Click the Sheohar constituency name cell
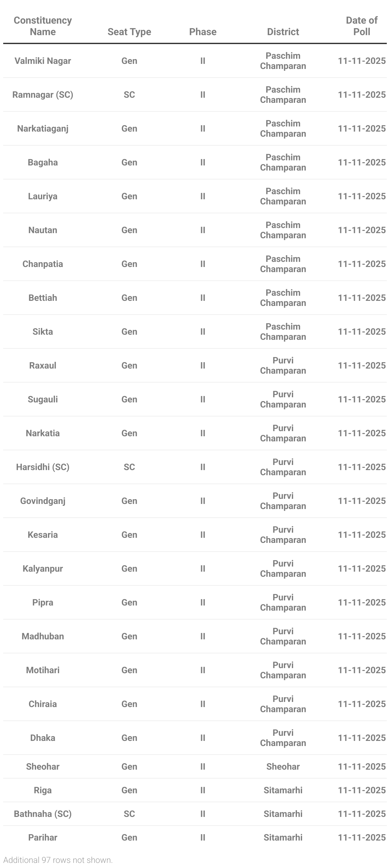Viewport: 390px width, 868px height. [43, 766]
